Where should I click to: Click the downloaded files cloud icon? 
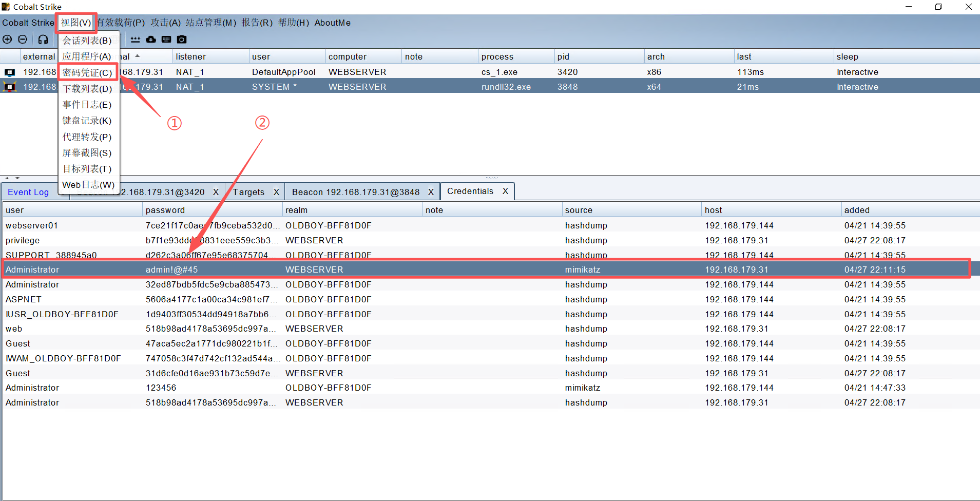(x=151, y=40)
